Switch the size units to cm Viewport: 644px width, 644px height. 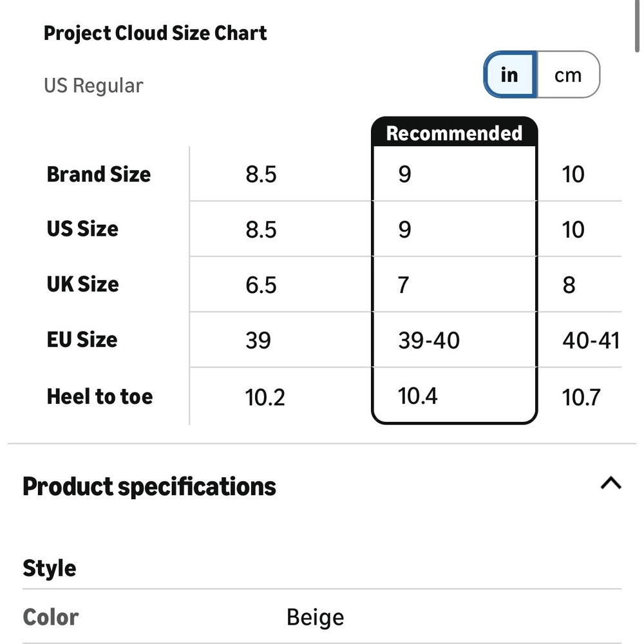tap(568, 75)
